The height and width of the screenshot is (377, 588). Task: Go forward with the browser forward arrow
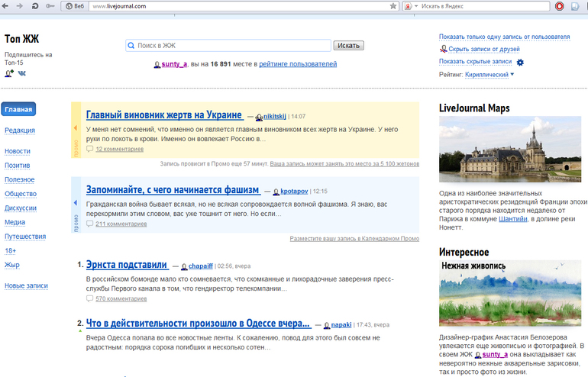(20, 6)
